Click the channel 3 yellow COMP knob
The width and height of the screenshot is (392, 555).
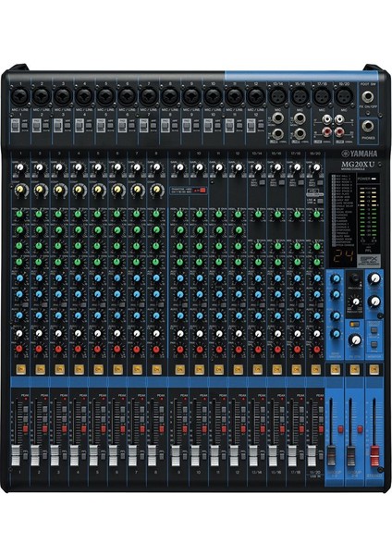click(59, 190)
